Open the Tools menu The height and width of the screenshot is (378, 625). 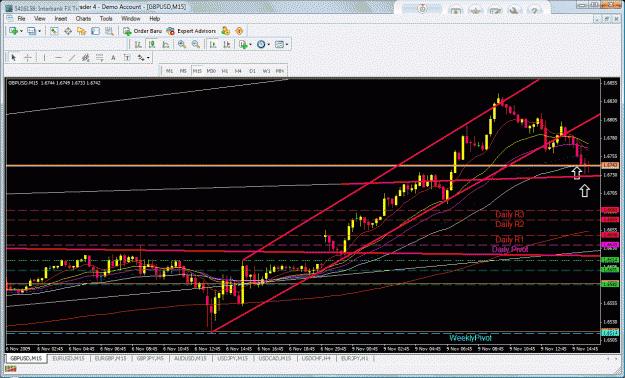click(x=106, y=19)
